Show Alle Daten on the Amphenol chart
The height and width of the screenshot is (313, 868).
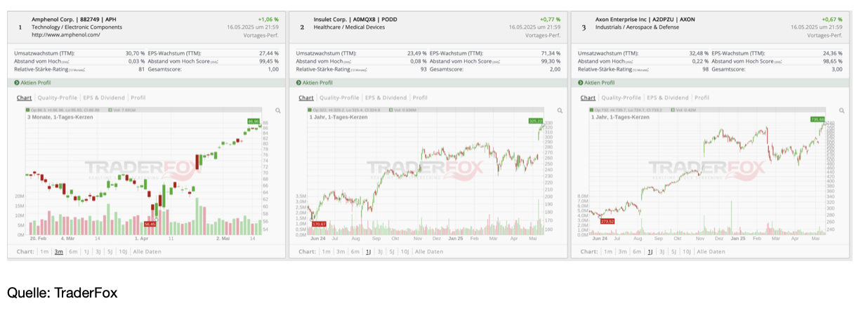147,251
